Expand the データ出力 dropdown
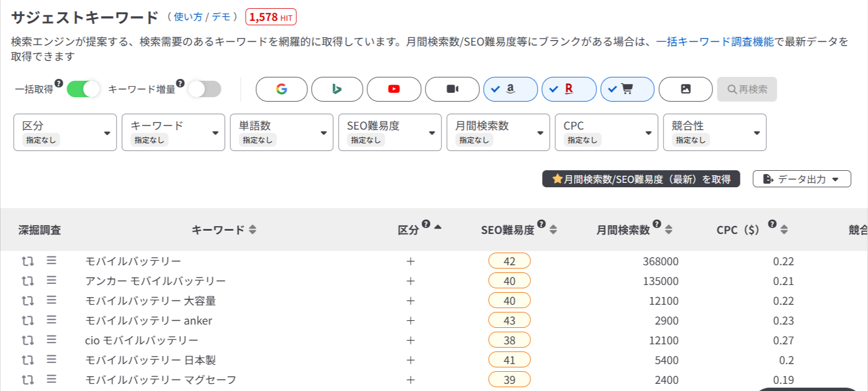Viewport: 868px width, 391px height. coord(801,179)
